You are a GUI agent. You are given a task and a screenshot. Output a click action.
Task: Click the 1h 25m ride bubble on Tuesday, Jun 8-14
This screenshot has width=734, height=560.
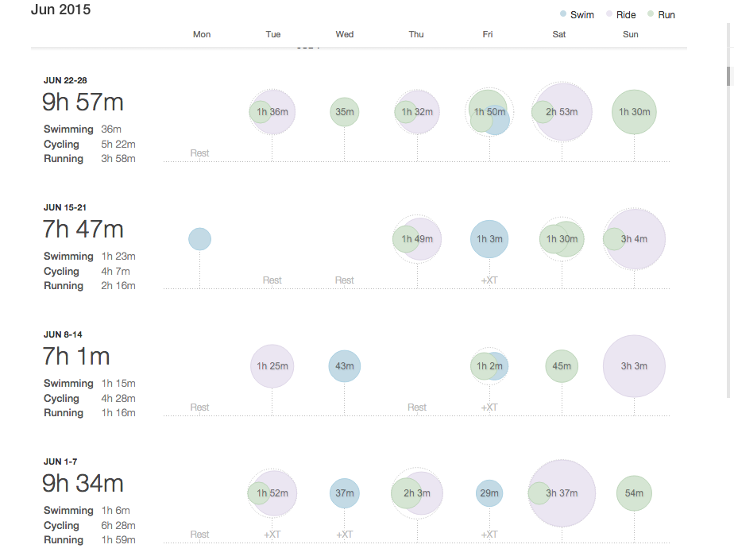(272, 366)
